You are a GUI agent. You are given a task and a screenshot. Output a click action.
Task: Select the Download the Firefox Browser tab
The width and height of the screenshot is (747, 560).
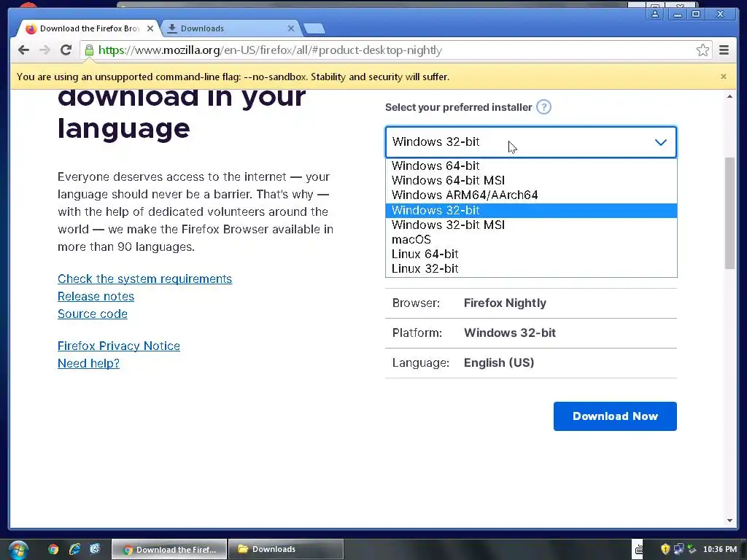pos(88,28)
